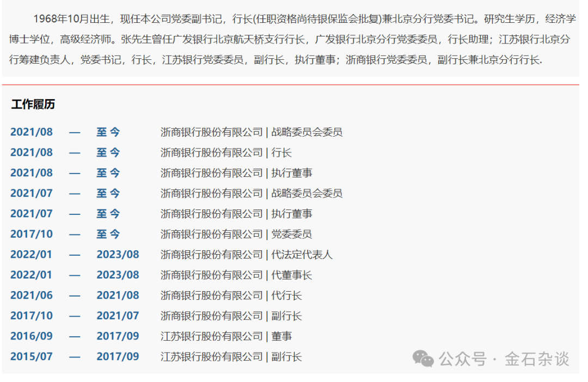Click start date 2022/01 in the 代董事长 row

click(x=32, y=275)
